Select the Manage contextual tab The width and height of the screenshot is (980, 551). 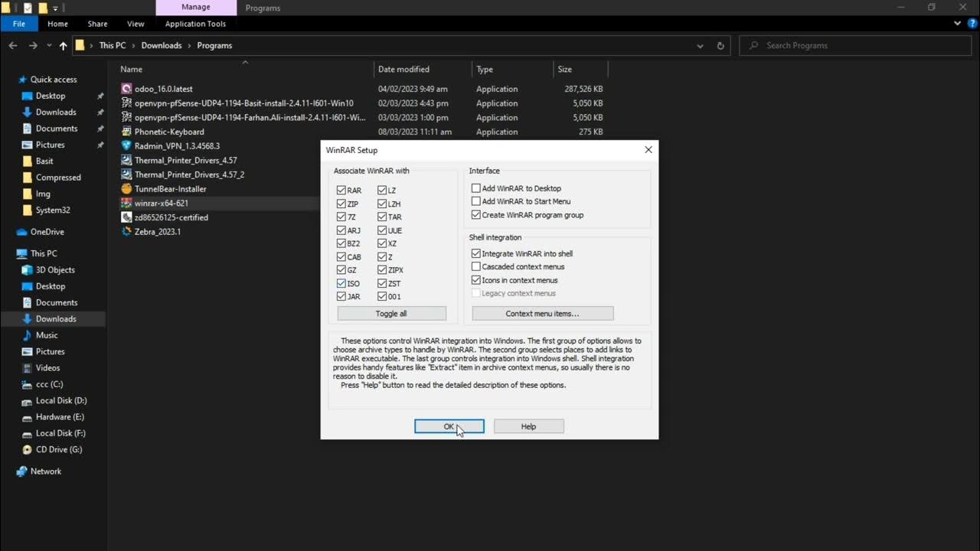[195, 7]
